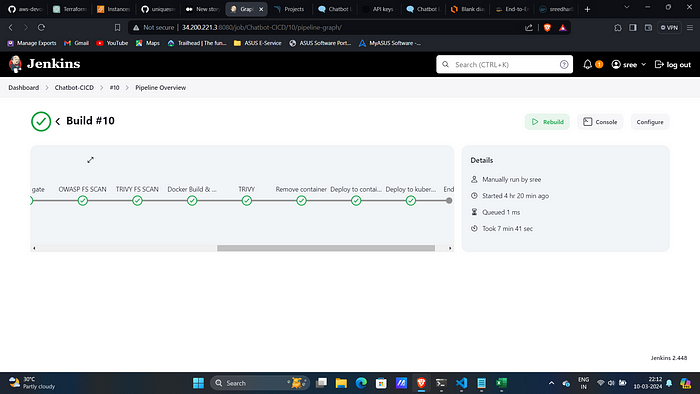Click the Jenkins 2.448 version text

pos(669,358)
